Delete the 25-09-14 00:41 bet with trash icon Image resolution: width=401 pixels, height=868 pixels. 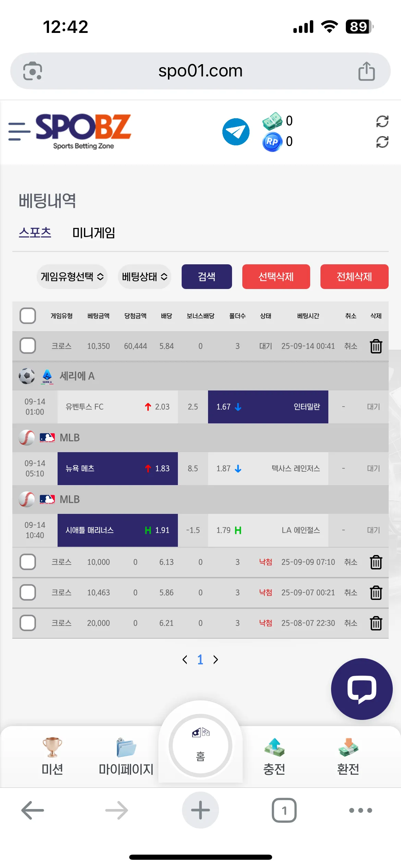click(x=376, y=346)
